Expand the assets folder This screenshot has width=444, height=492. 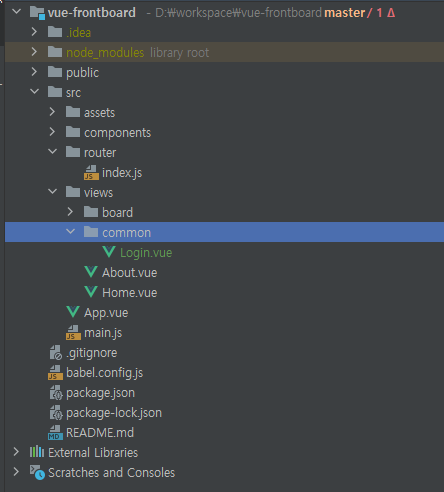coord(52,112)
